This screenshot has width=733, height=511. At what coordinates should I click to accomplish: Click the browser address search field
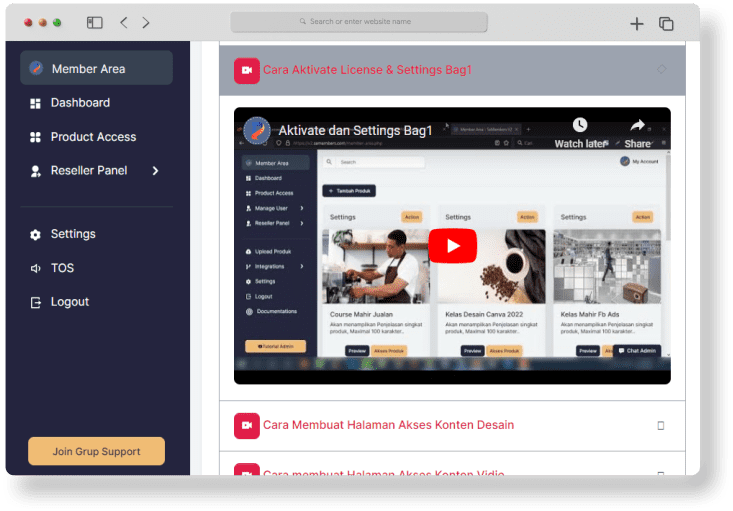point(359,22)
